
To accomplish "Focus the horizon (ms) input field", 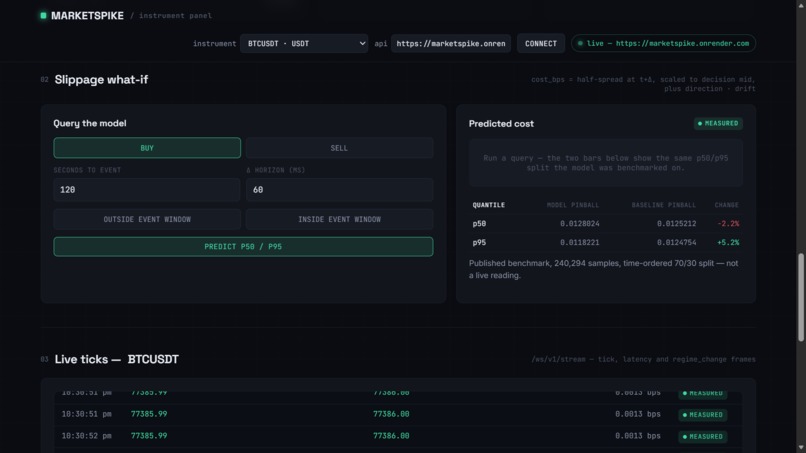I will pos(339,190).
